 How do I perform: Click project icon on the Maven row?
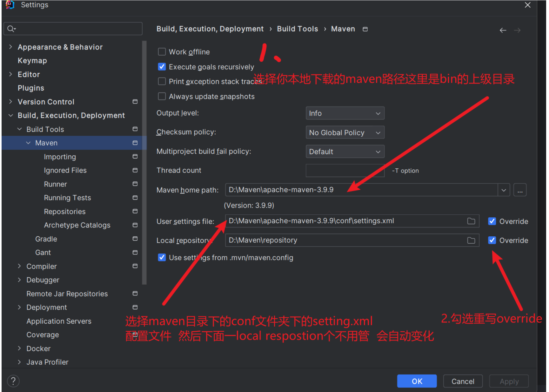(135, 143)
